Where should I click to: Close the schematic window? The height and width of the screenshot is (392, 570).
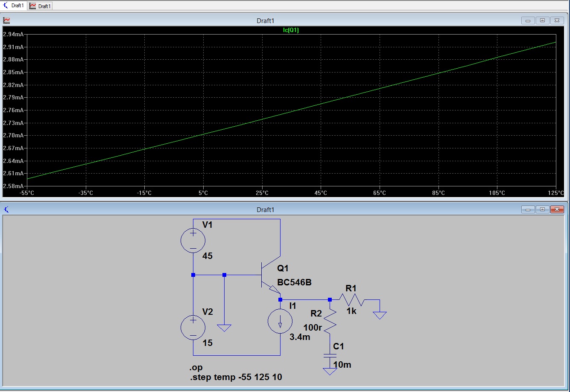pos(557,209)
